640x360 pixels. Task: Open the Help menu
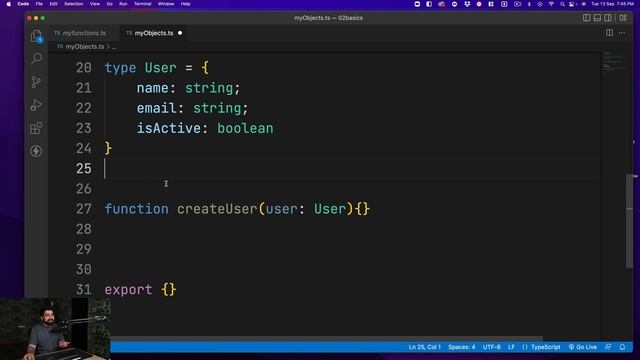pyautogui.click(x=185, y=4)
